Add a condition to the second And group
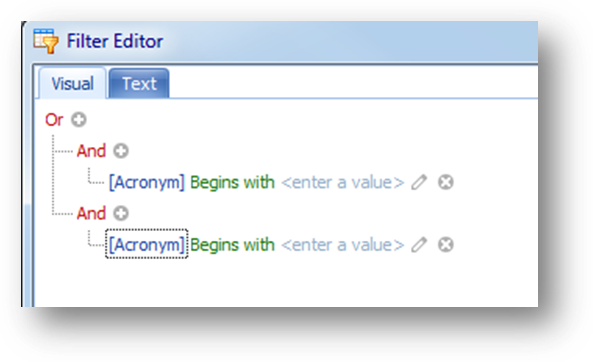 [121, 213]
